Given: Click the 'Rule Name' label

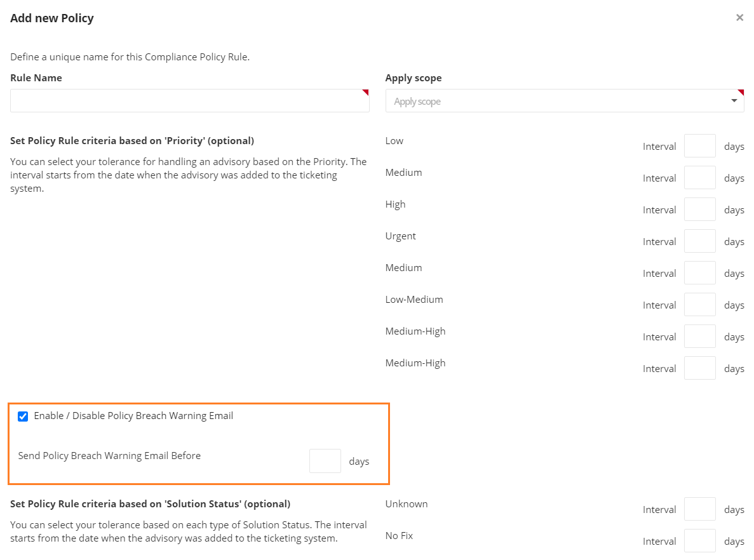Looking at the screenshot, I should coord(36,78).
